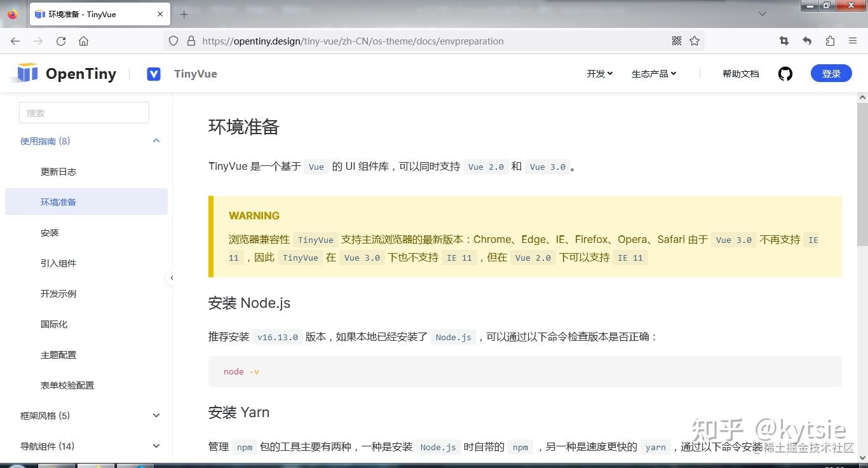The height and width of the screenshot is (468, 868).
Task: Open the 生态产品 dropdown menu
Action: tap(653, 74)
